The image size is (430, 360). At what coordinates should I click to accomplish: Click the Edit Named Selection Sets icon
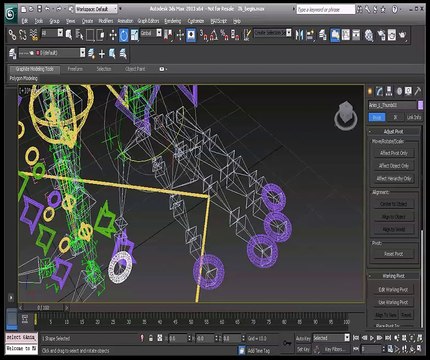tap(247, 35)
